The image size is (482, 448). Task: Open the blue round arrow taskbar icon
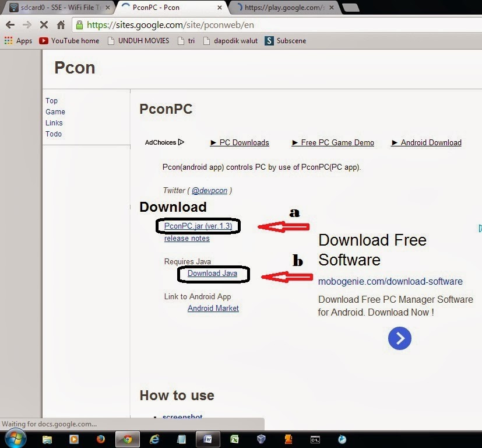(x=342, y=439)
